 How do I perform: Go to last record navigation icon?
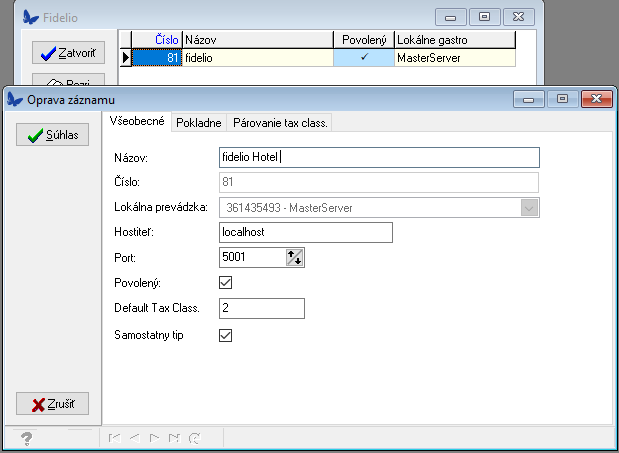point(174,438)
